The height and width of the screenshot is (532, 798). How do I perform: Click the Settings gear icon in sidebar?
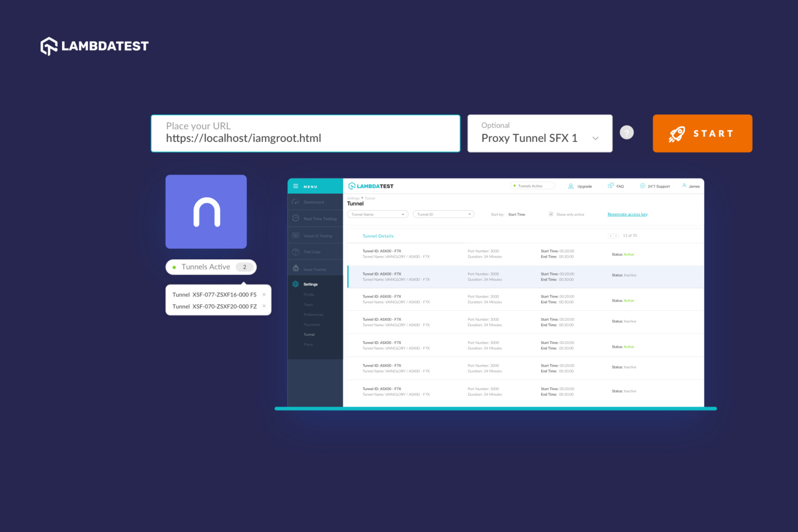tap(295, 284)
